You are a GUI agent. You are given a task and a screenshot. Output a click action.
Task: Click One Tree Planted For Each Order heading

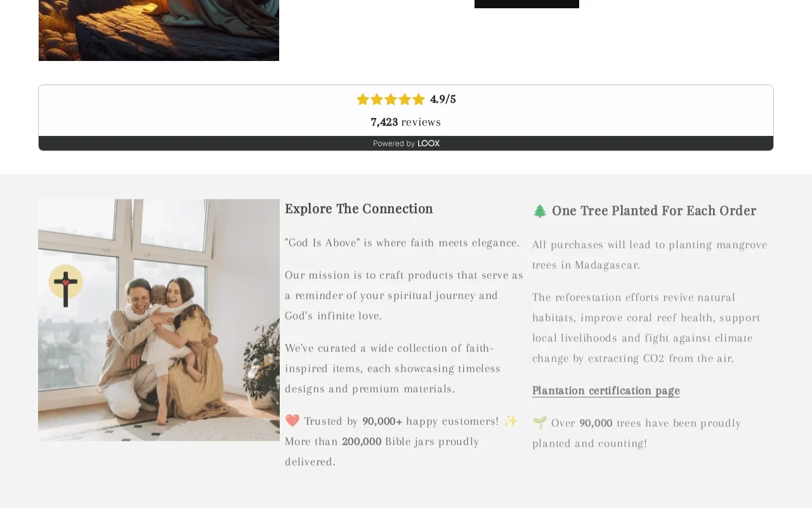(654, 211)
